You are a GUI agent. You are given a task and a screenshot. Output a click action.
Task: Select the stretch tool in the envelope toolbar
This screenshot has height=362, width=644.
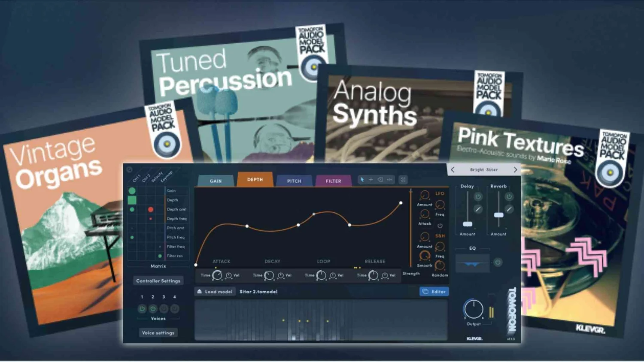click(x=390, y=179)
